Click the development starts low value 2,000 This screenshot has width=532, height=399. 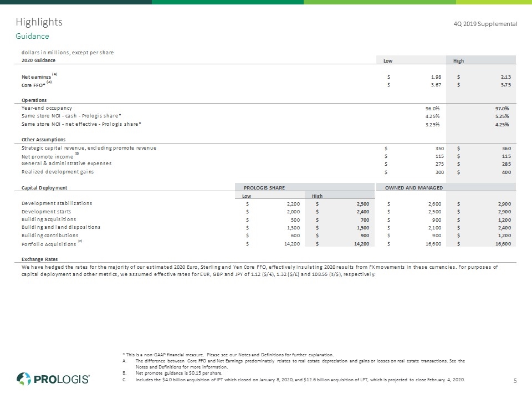[x=294, y=212]
